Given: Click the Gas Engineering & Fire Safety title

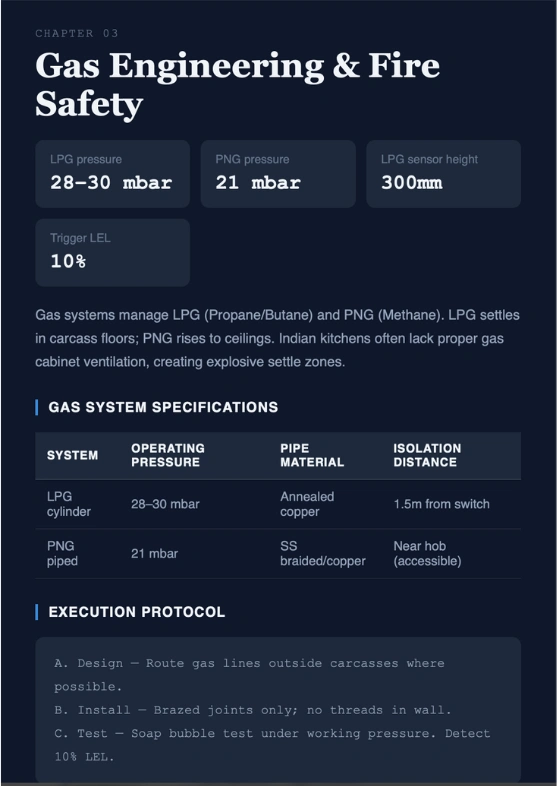Looking at the screenshot, I should click(238, 85).
